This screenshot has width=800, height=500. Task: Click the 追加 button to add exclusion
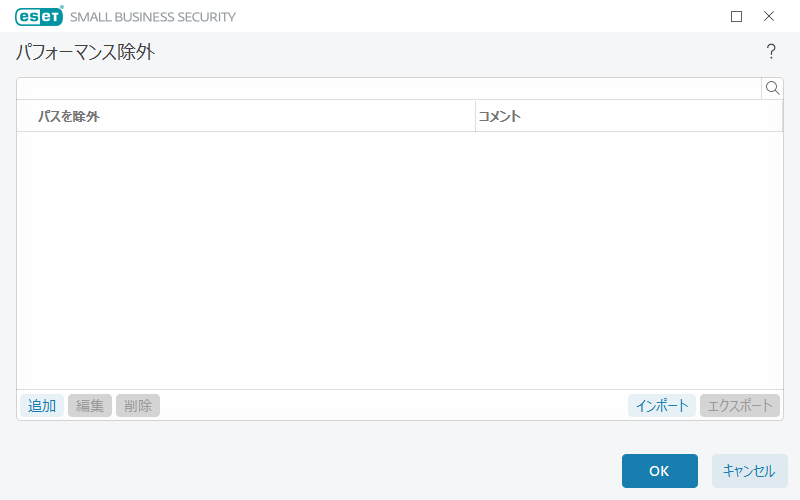(42, 405)
